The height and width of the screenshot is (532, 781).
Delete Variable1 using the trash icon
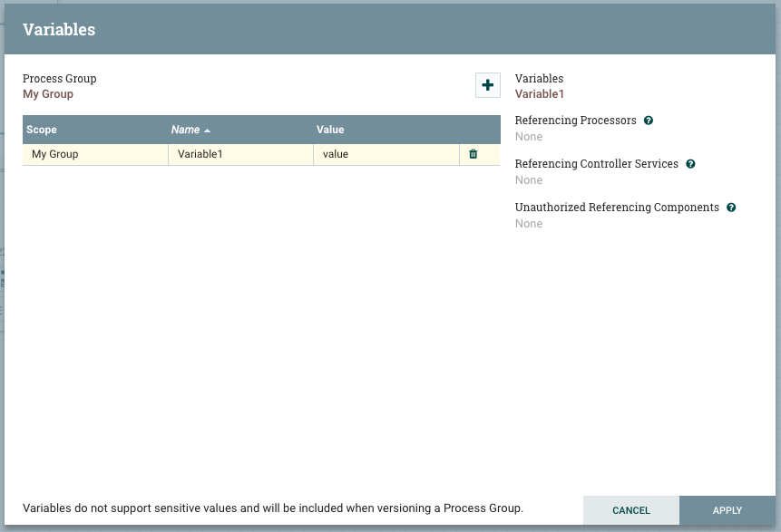tap(473, 154)
